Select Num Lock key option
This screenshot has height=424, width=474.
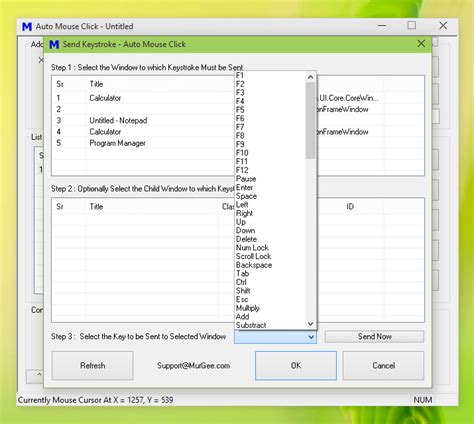tap(252, 248)
